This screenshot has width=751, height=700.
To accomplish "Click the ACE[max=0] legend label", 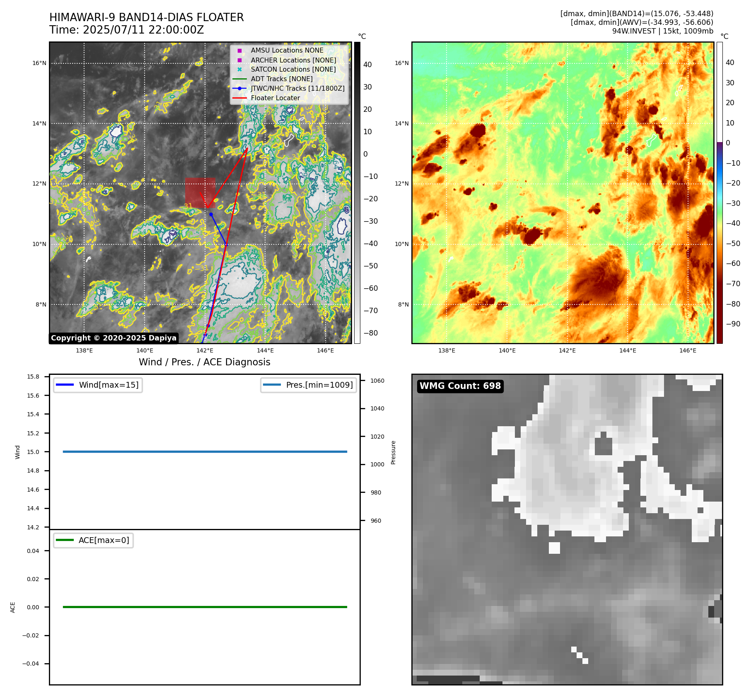I will [104, 540].
